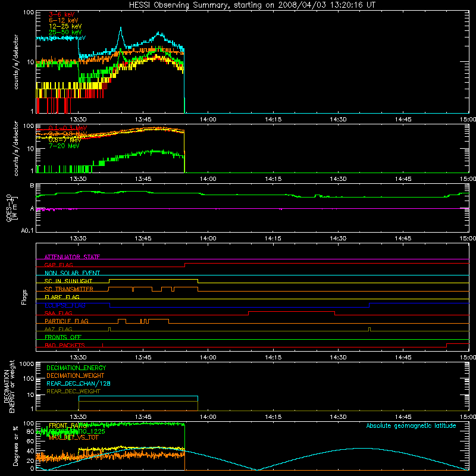Select the green 25-50 keV legend label
Viewport: 476px width, 476px height.
click(65, 32)
